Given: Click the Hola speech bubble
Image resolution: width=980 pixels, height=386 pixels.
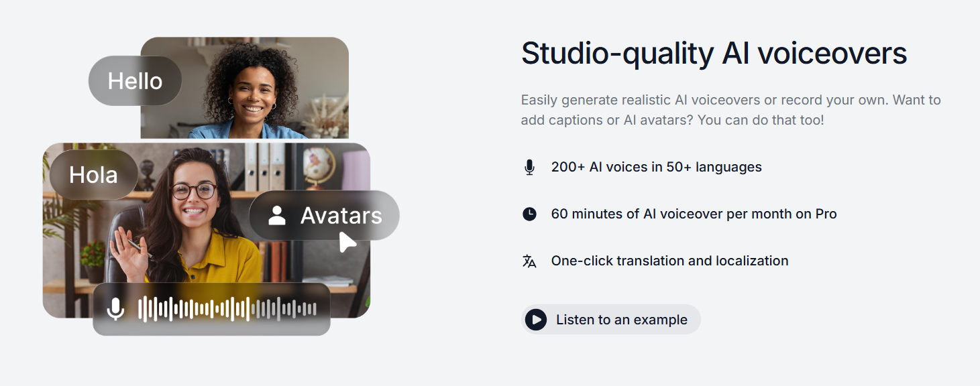Looking at the screenshot, I should point(93,175).
